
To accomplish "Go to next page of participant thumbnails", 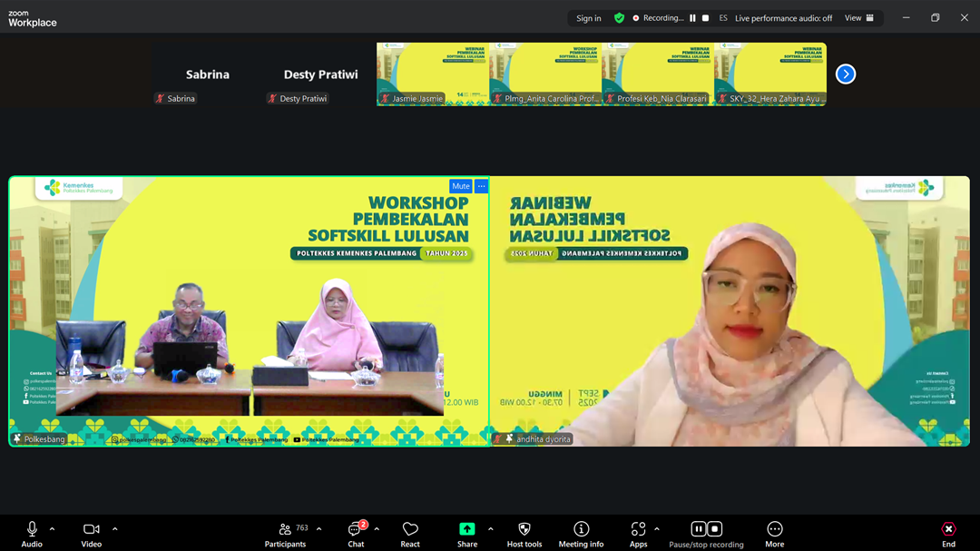I will [x=845, y=74].
